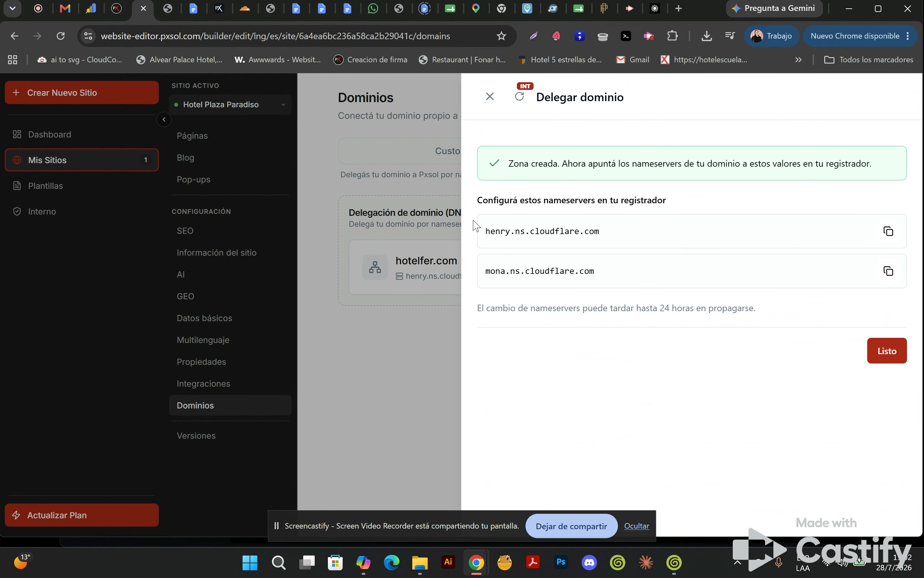
Task: Select Dominios in the configuration menu
Action: (x=230, y=405)
